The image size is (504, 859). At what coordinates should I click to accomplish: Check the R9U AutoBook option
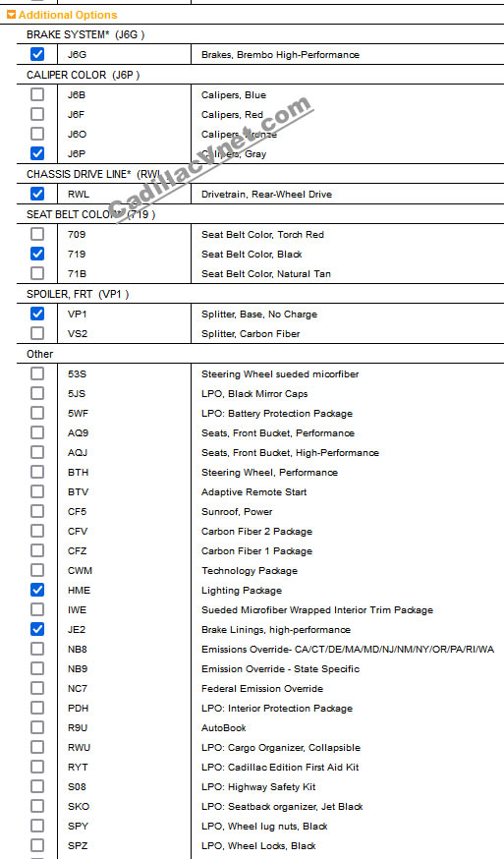pos(37,727)
